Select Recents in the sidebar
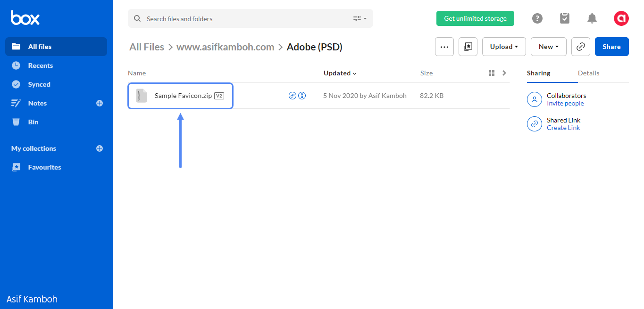The height and width of the screenshot is (309, 644). pyautogui.click(x=40, y=65)
